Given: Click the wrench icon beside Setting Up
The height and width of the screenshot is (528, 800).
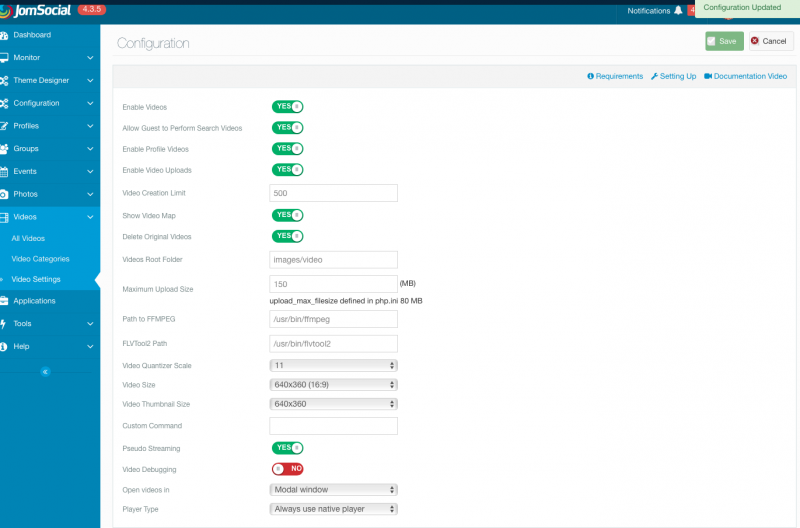Looking at the screenshot, I should (x=654, y=76).
